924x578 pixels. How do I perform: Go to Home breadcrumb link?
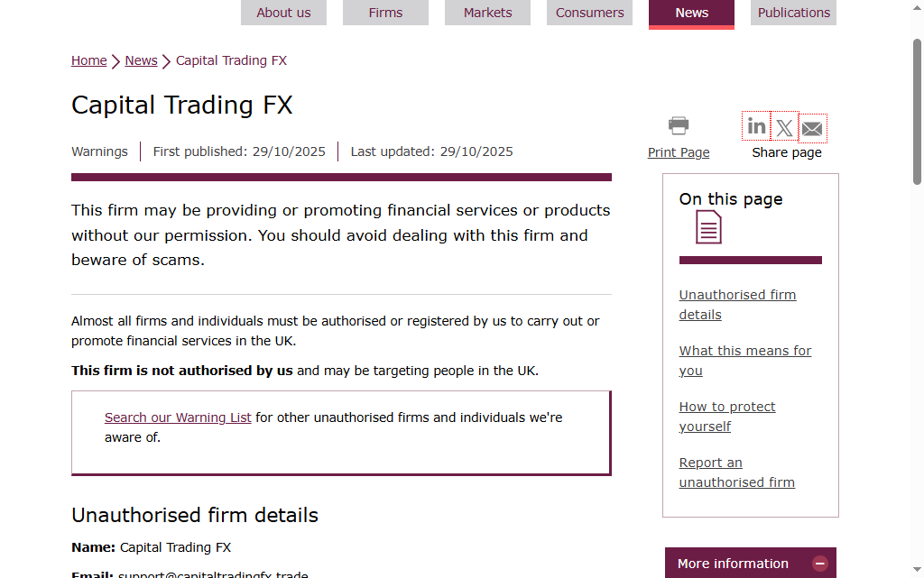[89, 60]
